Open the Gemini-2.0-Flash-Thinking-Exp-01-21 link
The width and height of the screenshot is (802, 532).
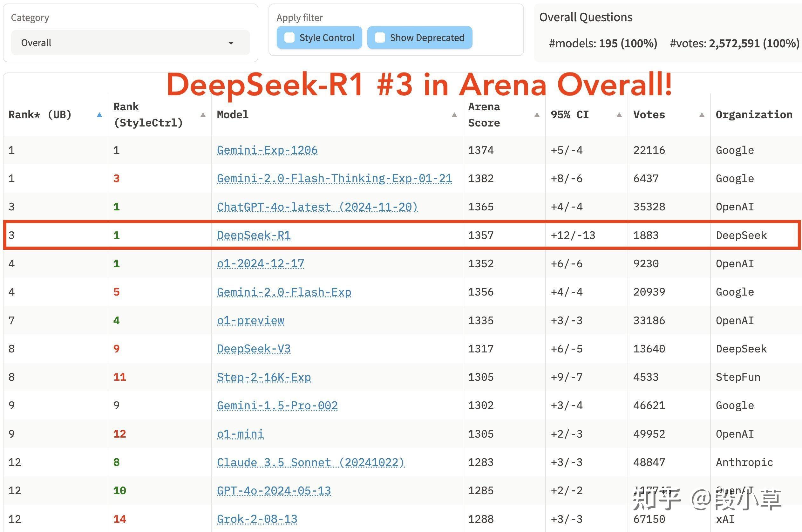tap(335, 179)
